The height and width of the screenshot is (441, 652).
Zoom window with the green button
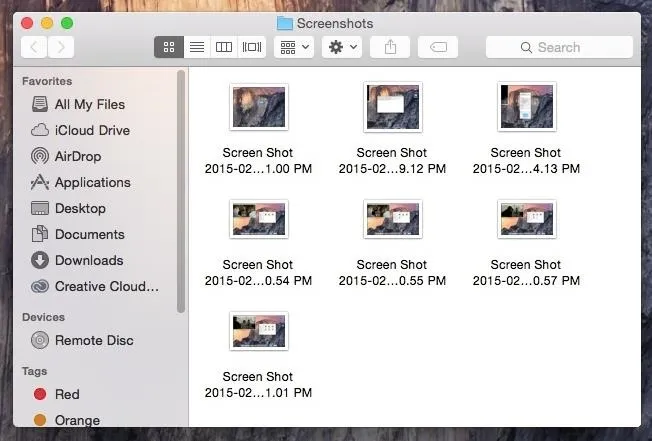67,23
